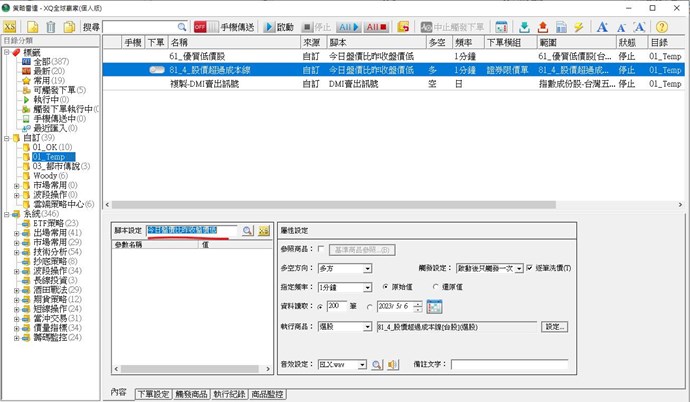
Task: Open the 多空方向 dropdown
Action: (x=367, y=269)
